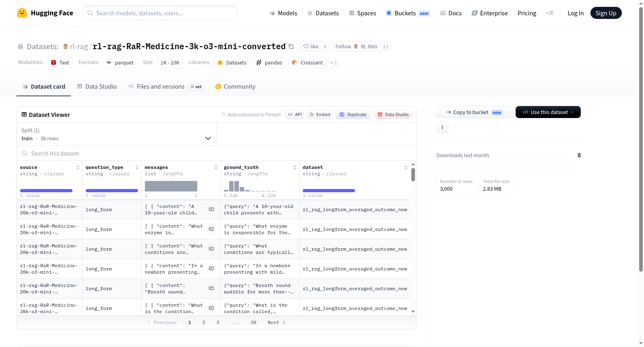Sort the source column using sort arrows
Screen dimensions: 644x347
pos(78,167)
